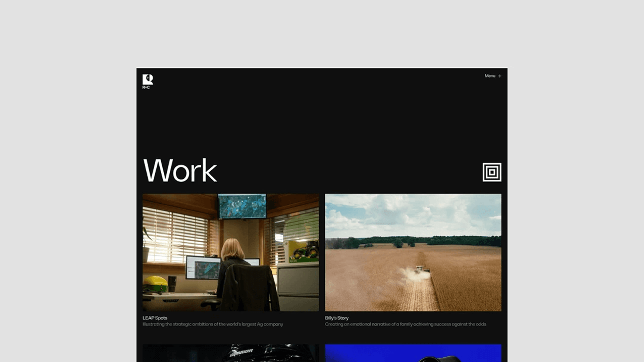Click the LEAP Spots title link
Viewport: 644px width, 362px height.
pos(155,318)
